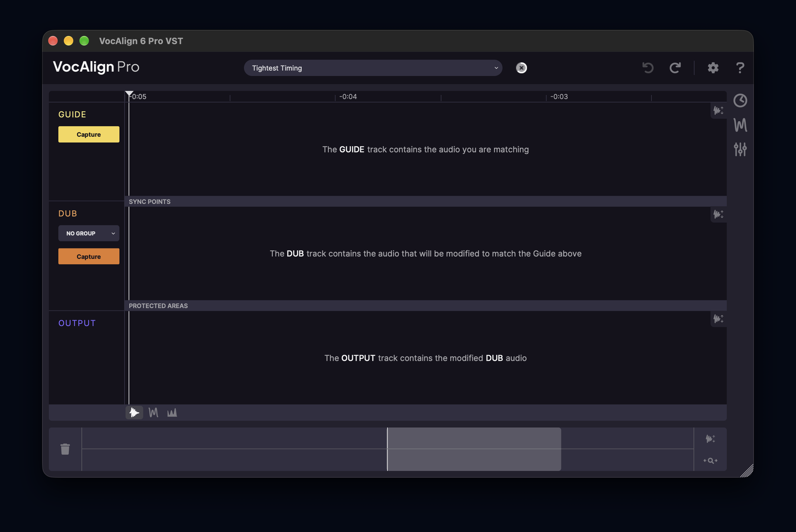796x532 pixels.
Task: Open the mixer sliders panel icon
Action: [740, 149]
